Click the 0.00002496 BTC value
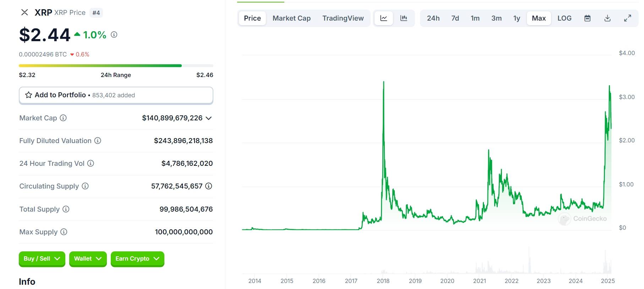The image size is (644, 289). (x=43, y=54)
